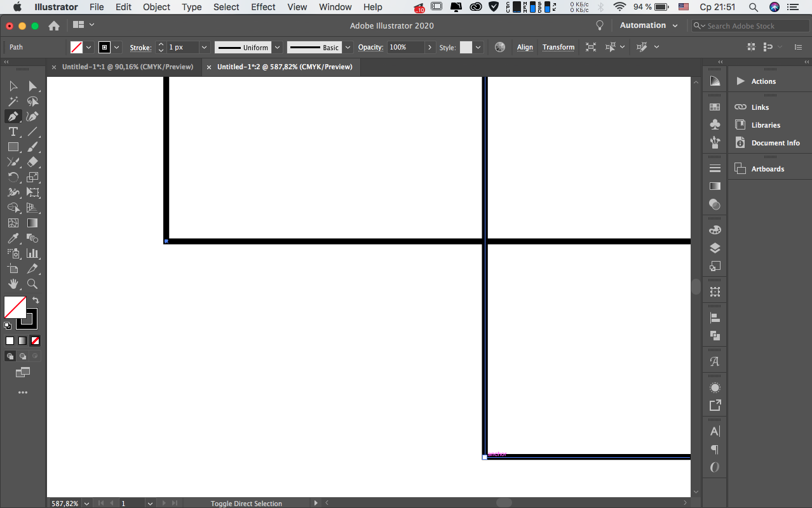Select the Zoom tool
The height and width of the screenshot is (508, 812).
pyautogui.click(x=32, y=284)
